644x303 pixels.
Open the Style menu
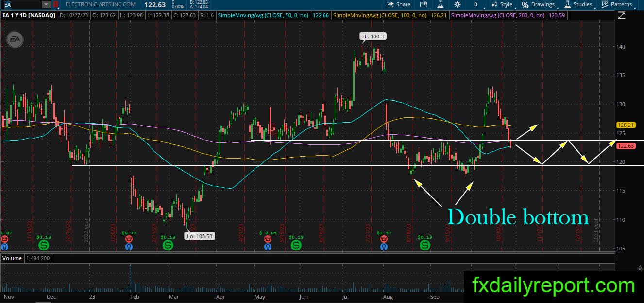502,4
